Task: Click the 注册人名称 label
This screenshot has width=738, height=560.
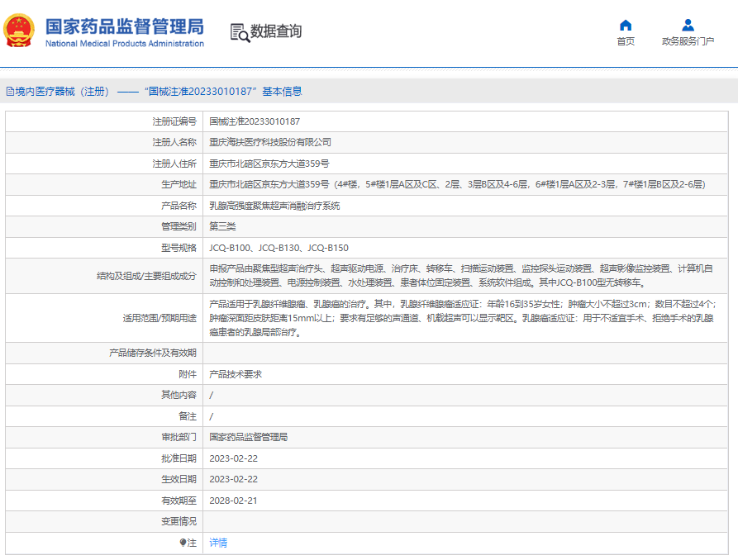Action: [x=174, y=143]
